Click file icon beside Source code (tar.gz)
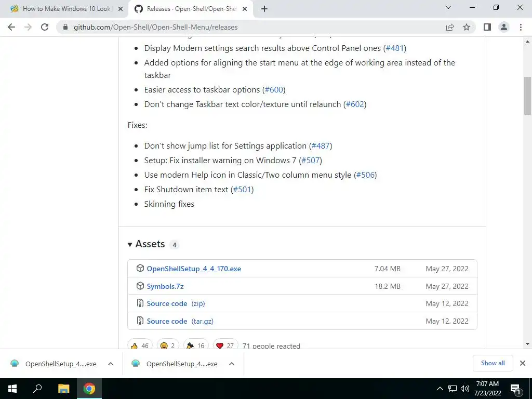532x399 pixels. pyautogui.click(x=140, y=321)
